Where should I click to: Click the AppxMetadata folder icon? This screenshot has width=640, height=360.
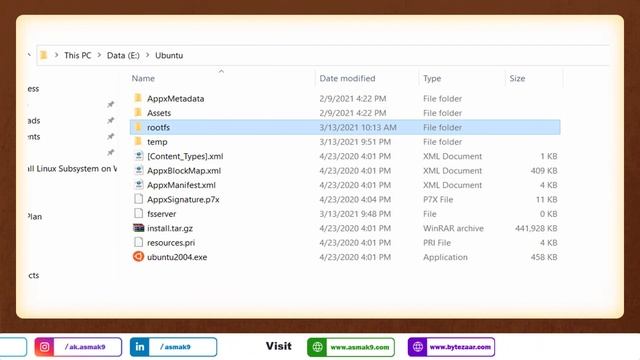(138, 98)
